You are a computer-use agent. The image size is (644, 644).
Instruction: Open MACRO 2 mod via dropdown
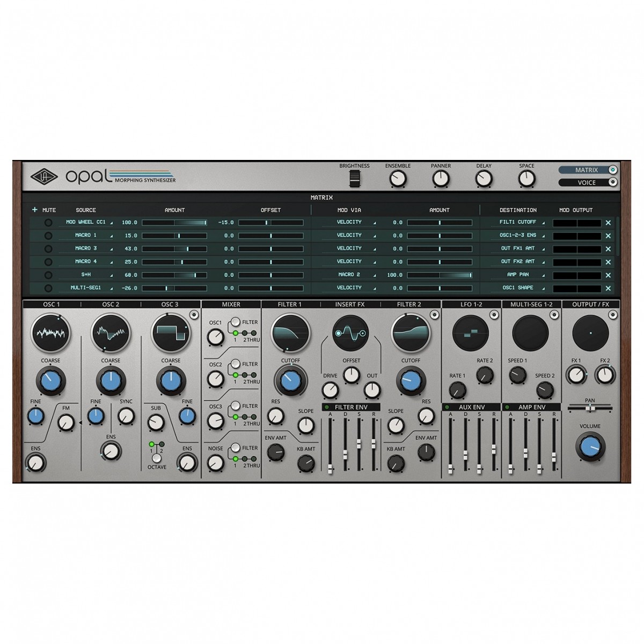(x=349, y=275)
